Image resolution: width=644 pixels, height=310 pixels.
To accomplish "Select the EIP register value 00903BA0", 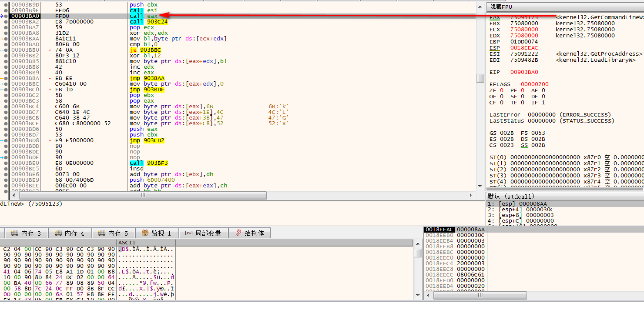I will click(x=524, y=72).
